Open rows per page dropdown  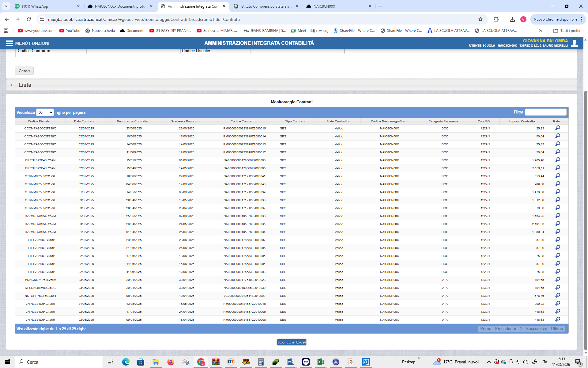pyautogui.click(x=45, y=113)
